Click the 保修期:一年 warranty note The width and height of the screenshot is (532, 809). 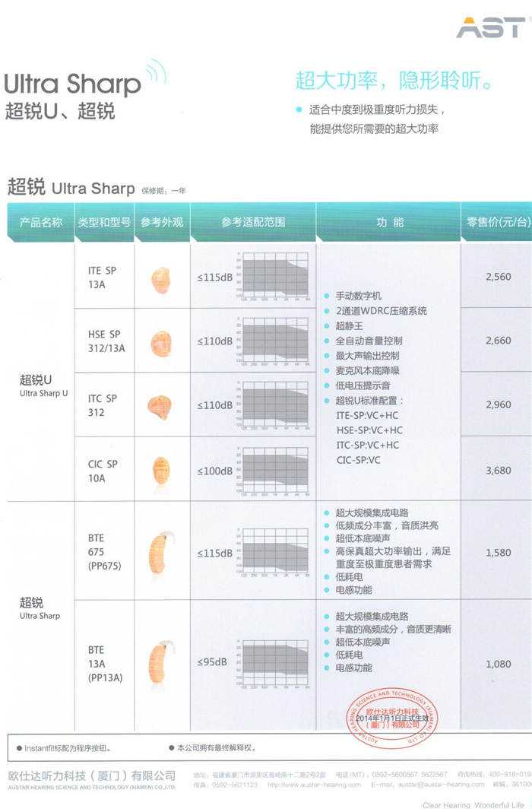164,190
